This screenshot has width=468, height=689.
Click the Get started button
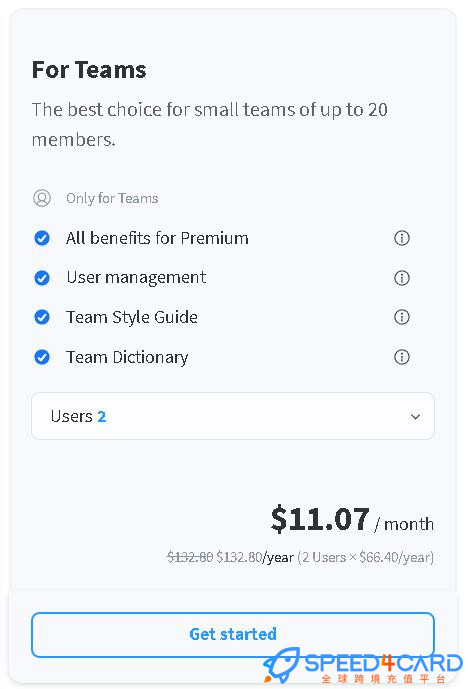coord(233,635)
